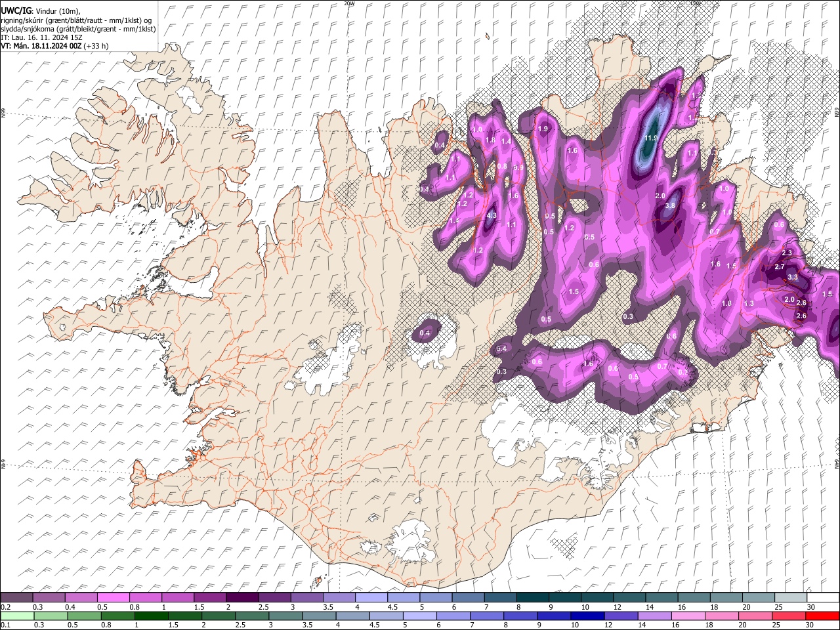
Task: Select the 15W longitude label at top edge
Action: point(695,3)
